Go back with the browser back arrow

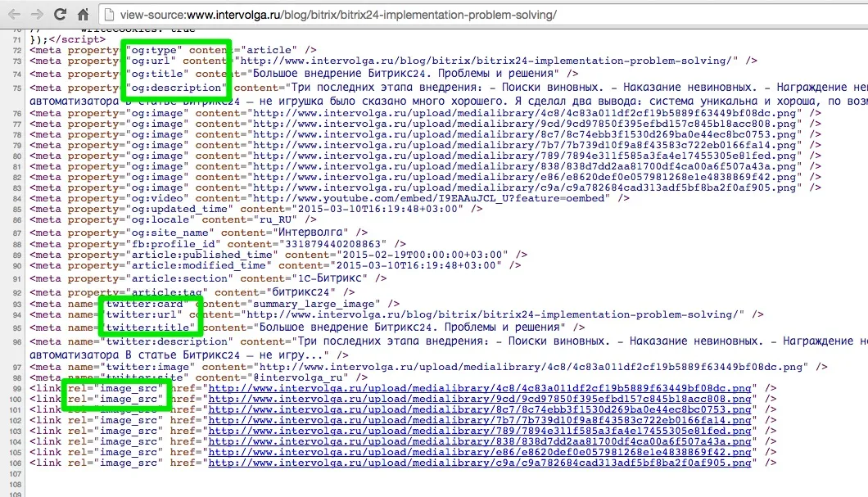(15, 15)
